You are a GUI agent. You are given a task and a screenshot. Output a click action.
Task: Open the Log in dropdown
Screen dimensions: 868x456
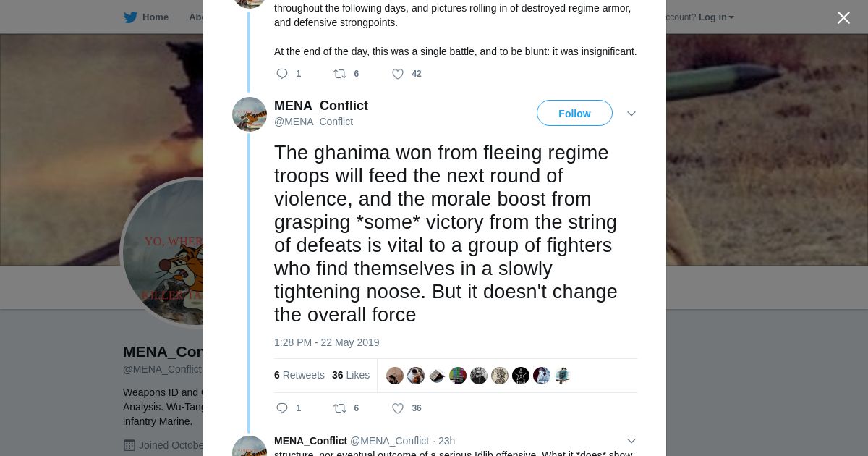pos(716,17)
